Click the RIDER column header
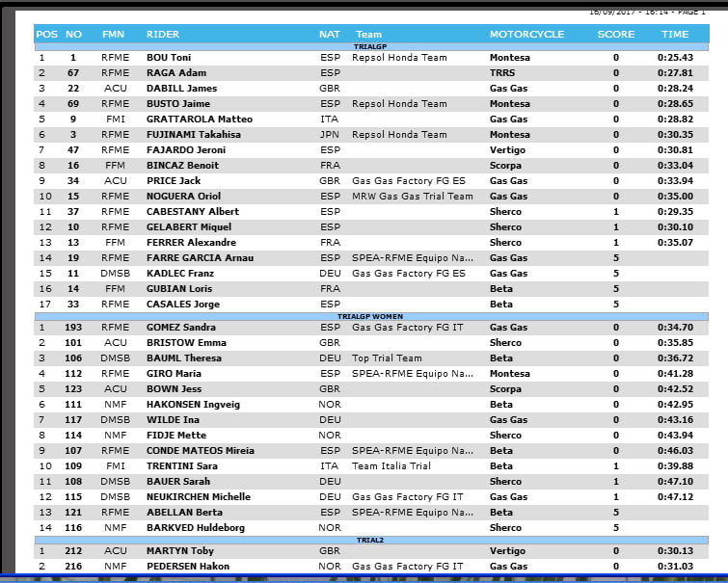This screenshot has width=728, height=583. (163, 35)
